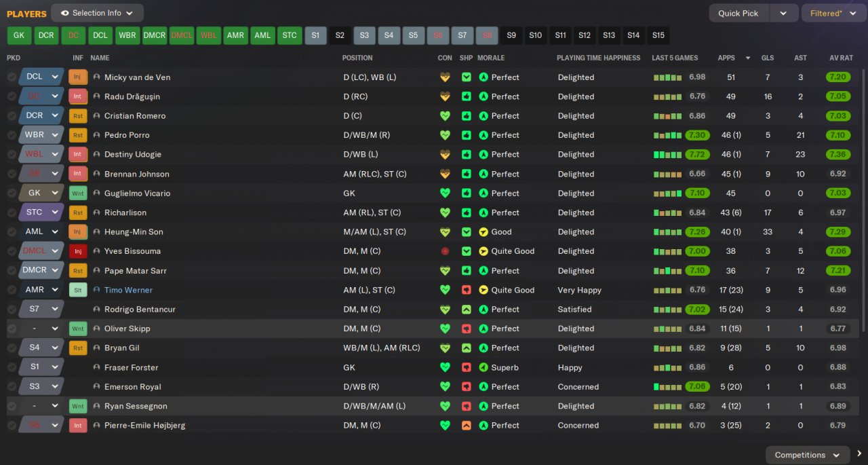
Task: Open AMR position dropdown for Timo Werner
Action: [x=41, y=290]
